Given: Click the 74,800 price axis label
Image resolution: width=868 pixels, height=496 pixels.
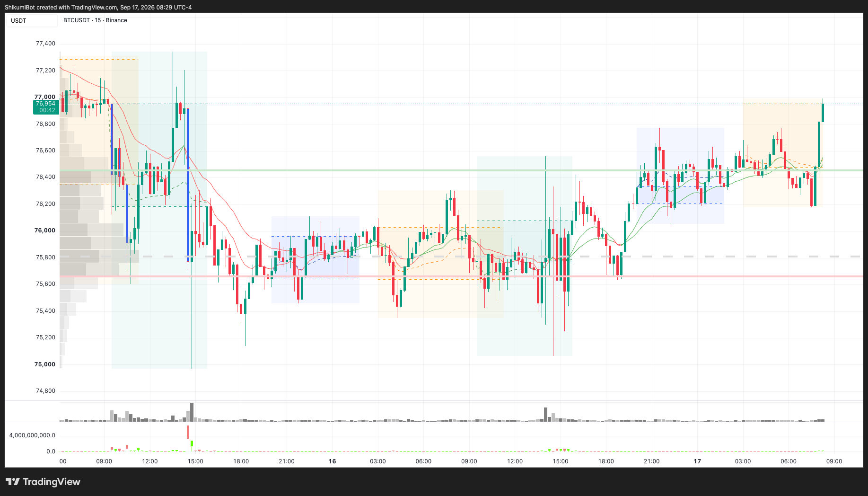Looking at the screenshot, I should pos(45,391).
